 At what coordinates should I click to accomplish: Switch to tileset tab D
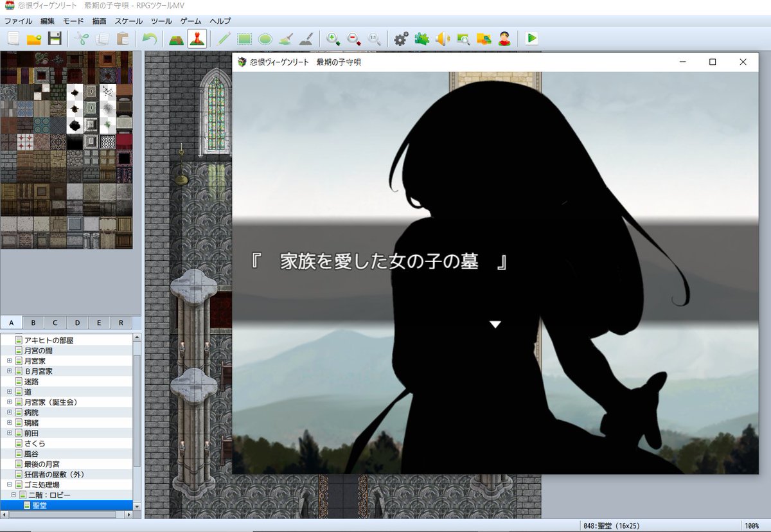pyautogui.click(x=77, y=323)
